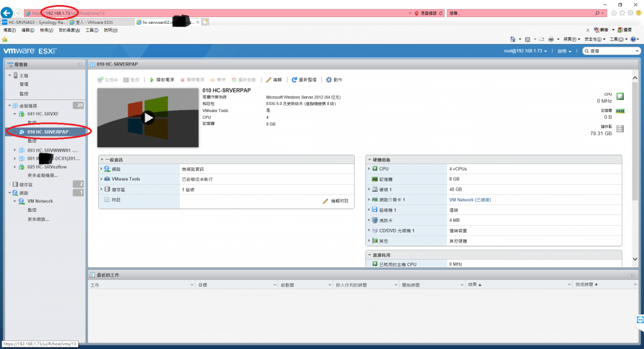This screenshot has height=349, width=644.
Task: Click the Refresh blue arrow button
Action: pos(304,80)
